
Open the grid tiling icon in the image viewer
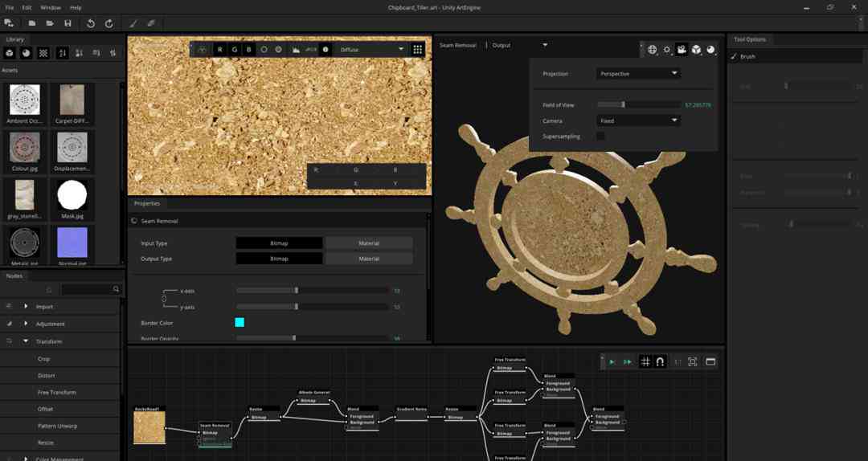[x=418, y=49]
